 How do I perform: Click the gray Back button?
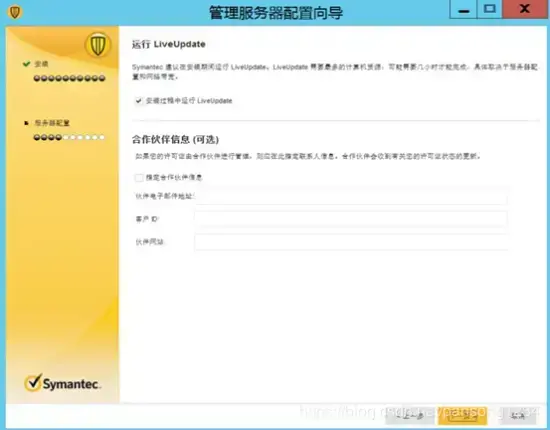(x=410, y=415)
